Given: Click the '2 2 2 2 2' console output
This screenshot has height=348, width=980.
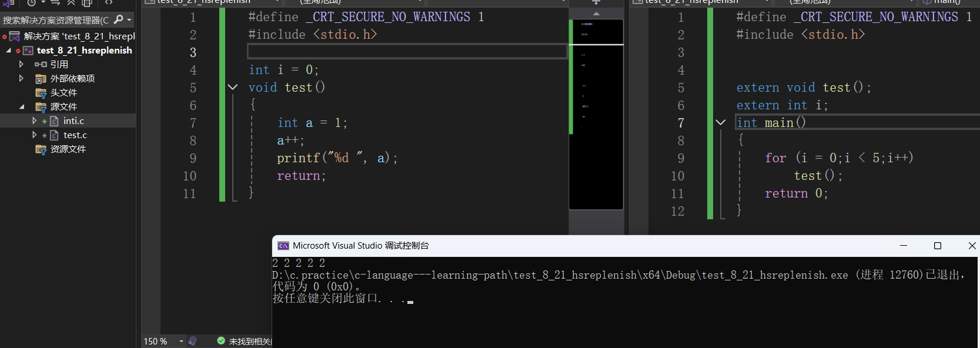Looking at the screenshot, I should 299,263.
